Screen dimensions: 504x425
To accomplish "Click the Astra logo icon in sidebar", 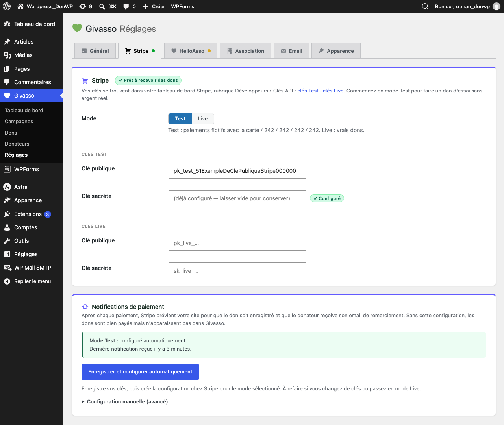I will click(x=7, y=187).
